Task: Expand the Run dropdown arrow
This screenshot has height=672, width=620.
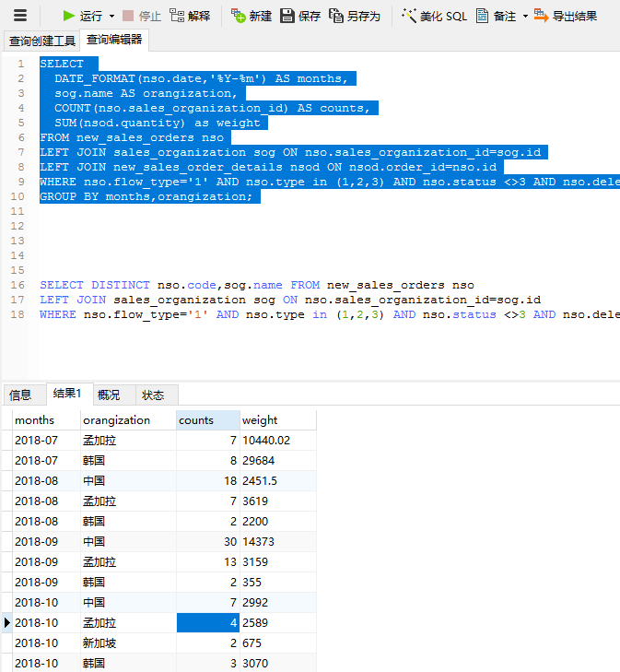Action: click(x=112, y=16)
